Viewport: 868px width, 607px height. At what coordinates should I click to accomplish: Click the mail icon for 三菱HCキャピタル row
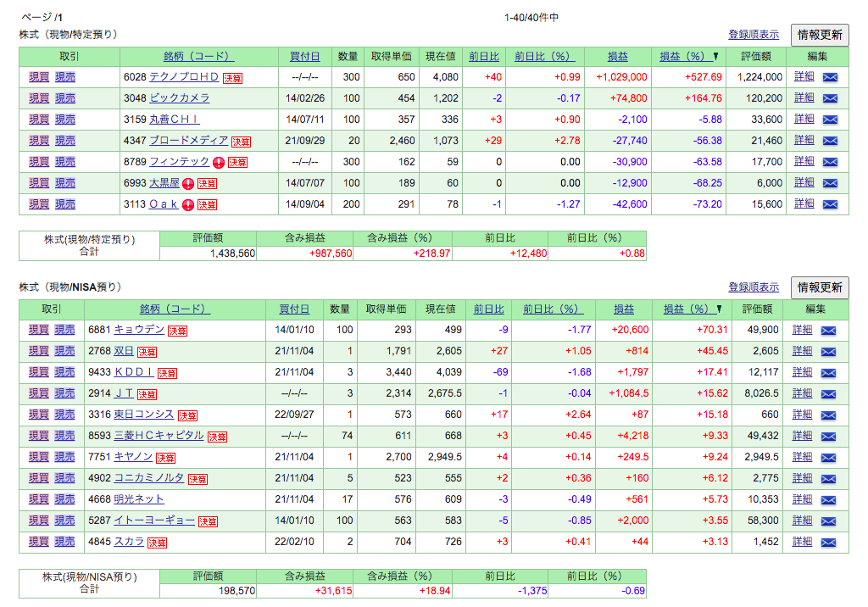pos(828,437)
